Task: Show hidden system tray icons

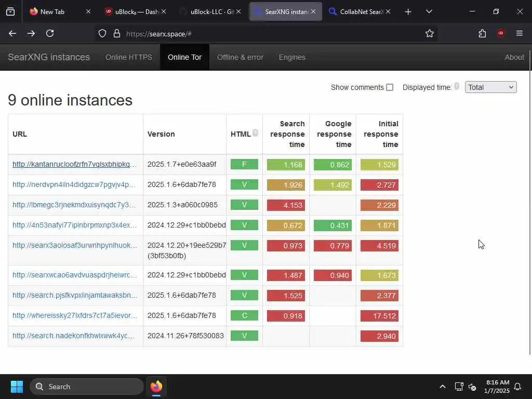Action: tap(443, 387)
